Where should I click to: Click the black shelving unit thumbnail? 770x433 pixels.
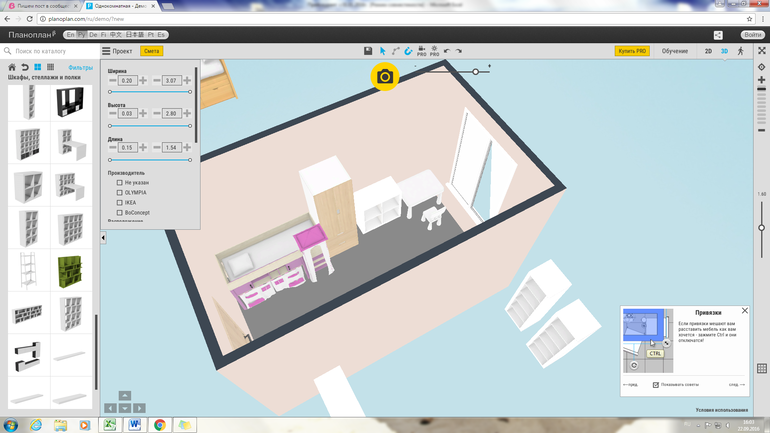70,101
